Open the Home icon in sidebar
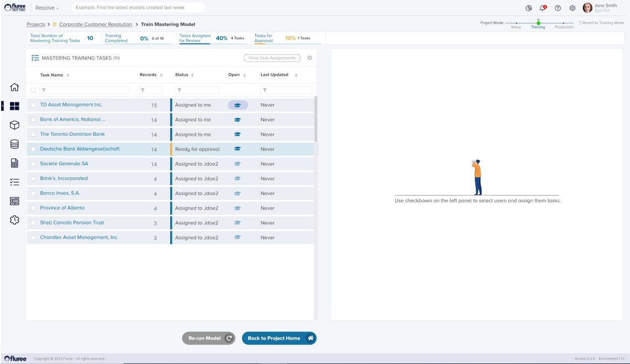The image size is (630, 364). (15, 88)
